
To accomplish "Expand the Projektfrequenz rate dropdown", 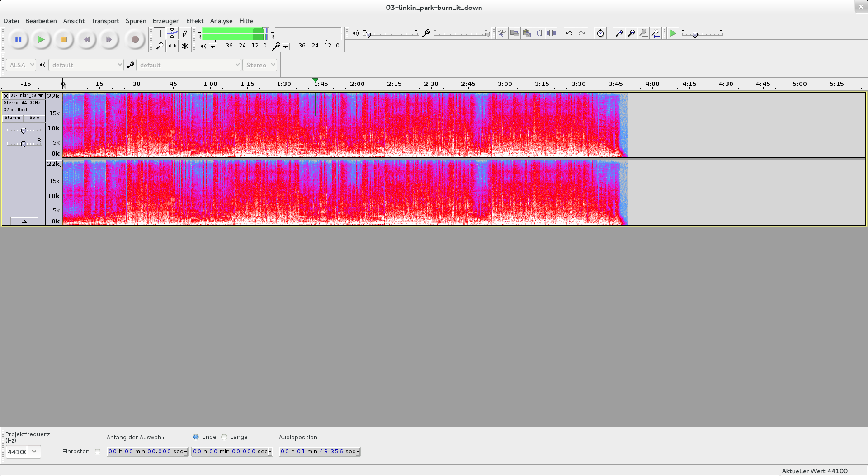I will 34,452.
